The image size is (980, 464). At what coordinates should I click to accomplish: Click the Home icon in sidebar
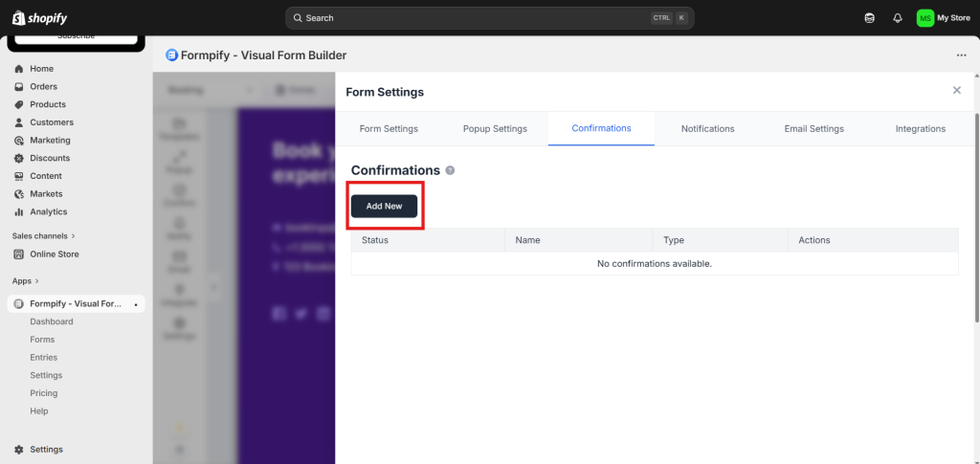pyautogui.click(x=19, y=69)
